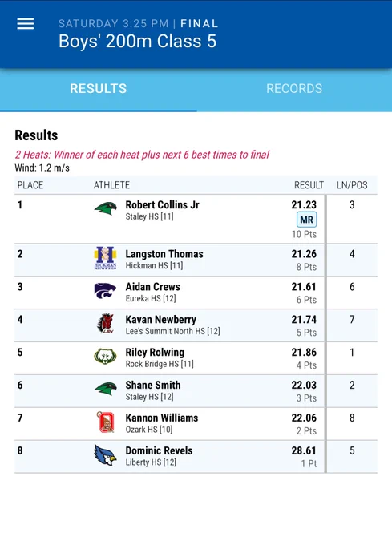Select the Results tab

[98, 89]
